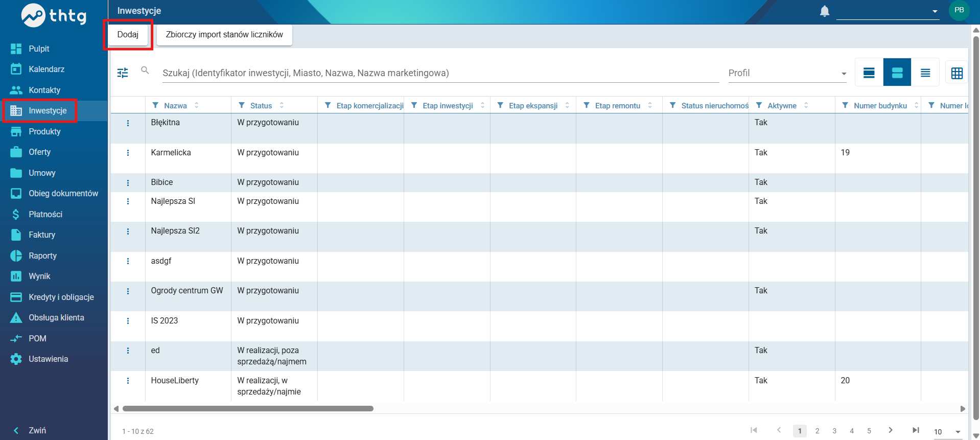This screenshot has width=980, height=440.
Task: Sort by Etap remontu arrows
Action: pyautogui.click(x=650, y=105)
